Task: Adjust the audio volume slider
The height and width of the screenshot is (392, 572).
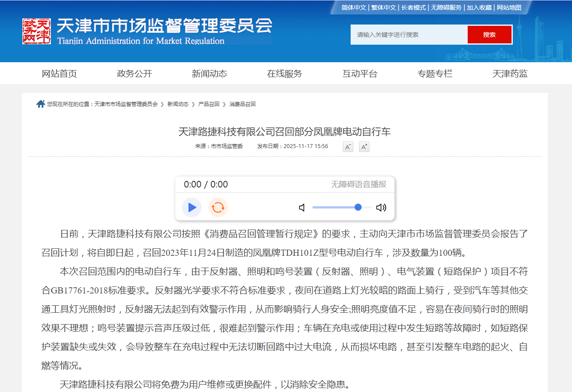Action: (342, 208)
